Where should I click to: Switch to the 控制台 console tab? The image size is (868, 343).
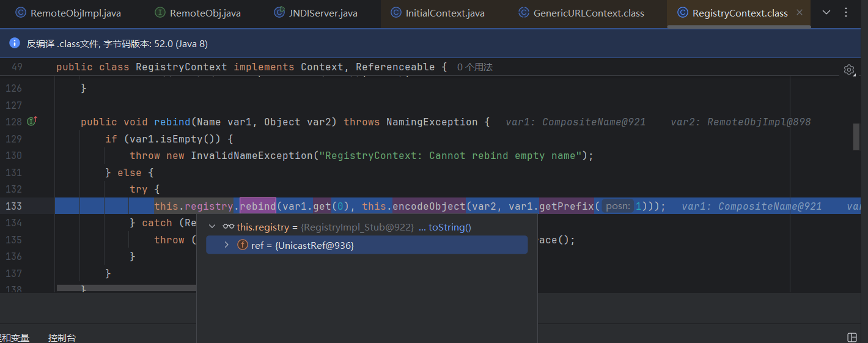[x=62, y=337]
